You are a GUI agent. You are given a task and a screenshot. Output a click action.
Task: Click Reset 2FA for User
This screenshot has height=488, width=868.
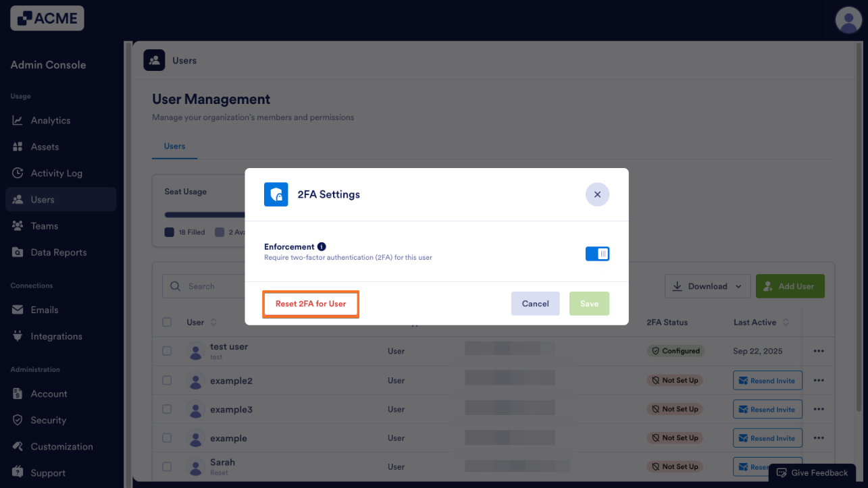tap(311, 304)
